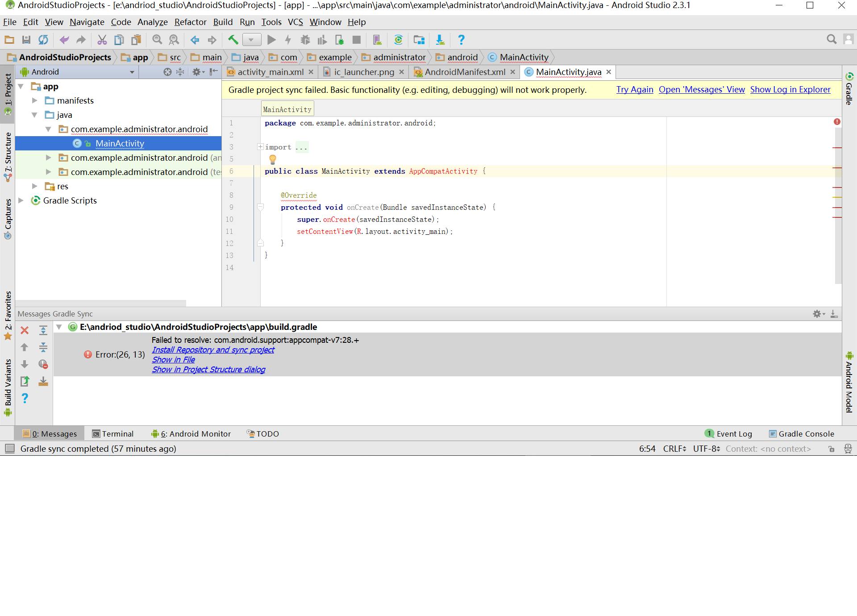Click Show in File link

[x=173, y=360]
